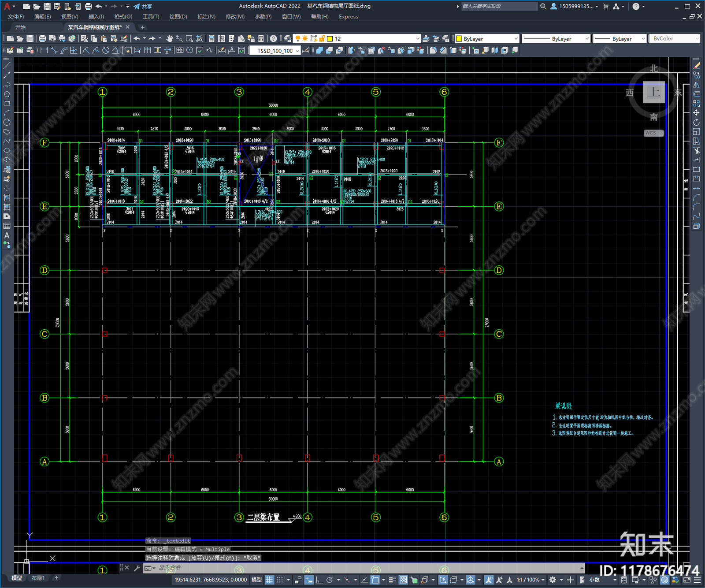Click the keyword search box in title bar
This screenshot has width=705, height=588.
[x=499, y=6]
